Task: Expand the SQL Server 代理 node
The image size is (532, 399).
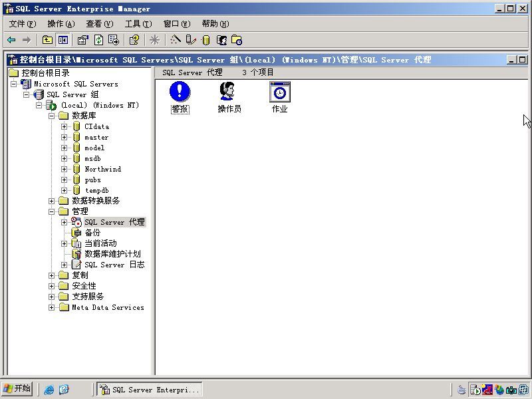Action: click(x=64, y=222)
